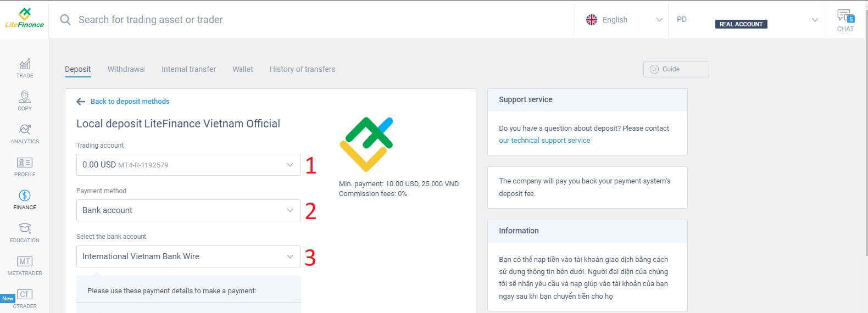Open our technical support service link

(544, 141)
